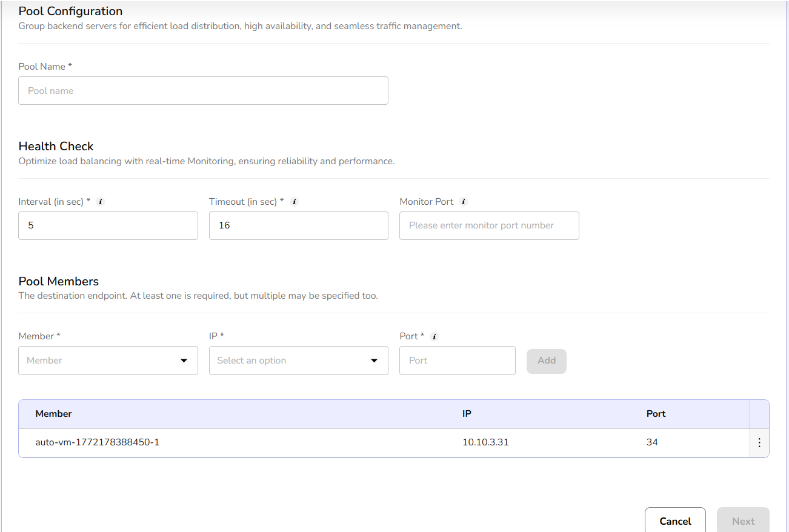Click the info icon beside Interval label
The height and width of the screenshot is (532, 789).
pyautogui.click(x=101, y=202)
